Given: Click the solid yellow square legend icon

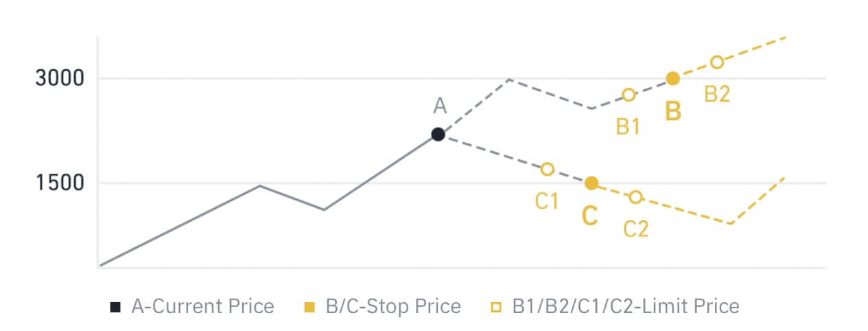Looking at the screenshot, I should coord(309,306).
